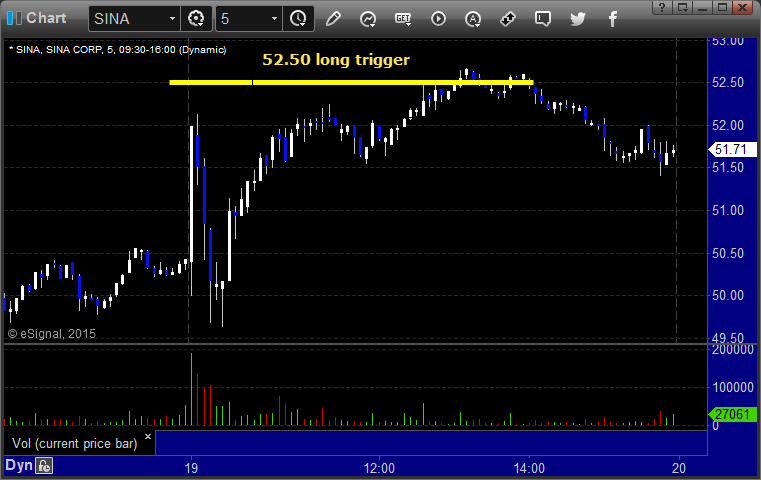Open the symbol settings gear menu
Viewport: 761px width, 480px height.
coord(196,19)
